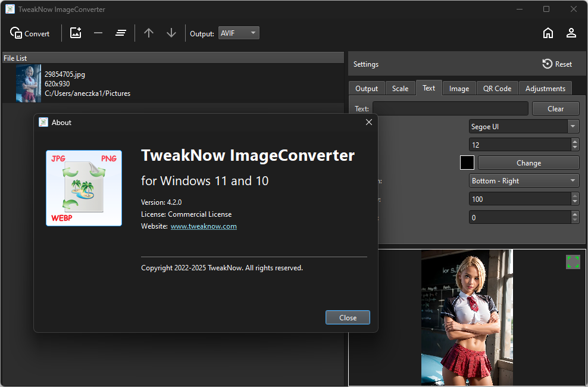Screen dimensions: 588x387
Task: Click the Change color button
Action: (528, 163)
